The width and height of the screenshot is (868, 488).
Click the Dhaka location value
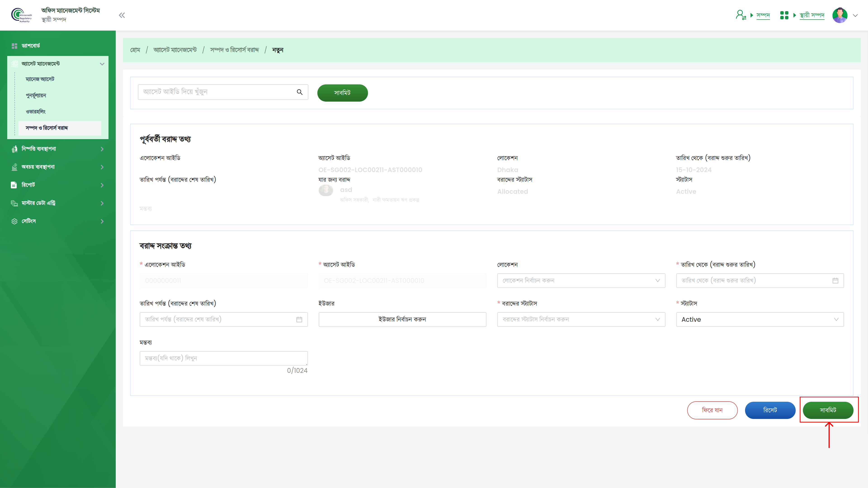tap(507, 170)
